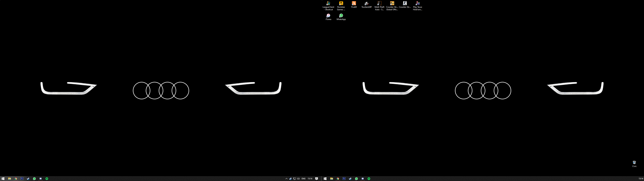The width and height of the screenshot is (644, 181).
Task: Select the Play Texas Hold'em desktop shortcut
Action: click(418, 6)
